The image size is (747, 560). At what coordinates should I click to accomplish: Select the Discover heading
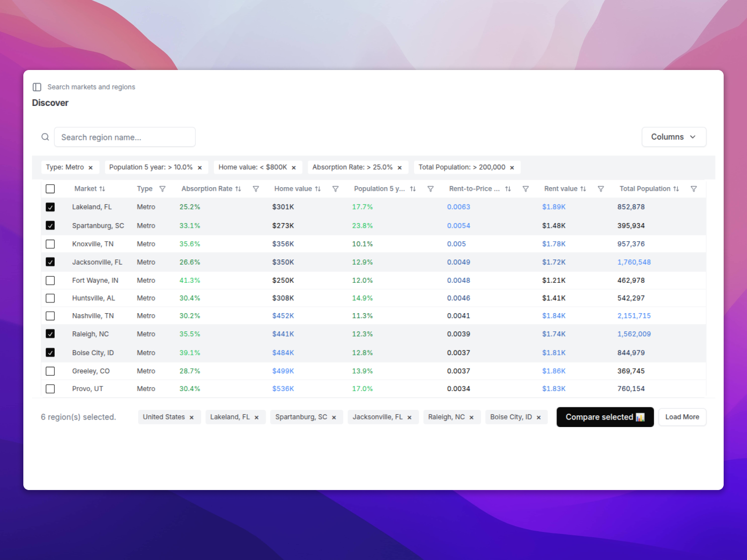pos(50,103)
